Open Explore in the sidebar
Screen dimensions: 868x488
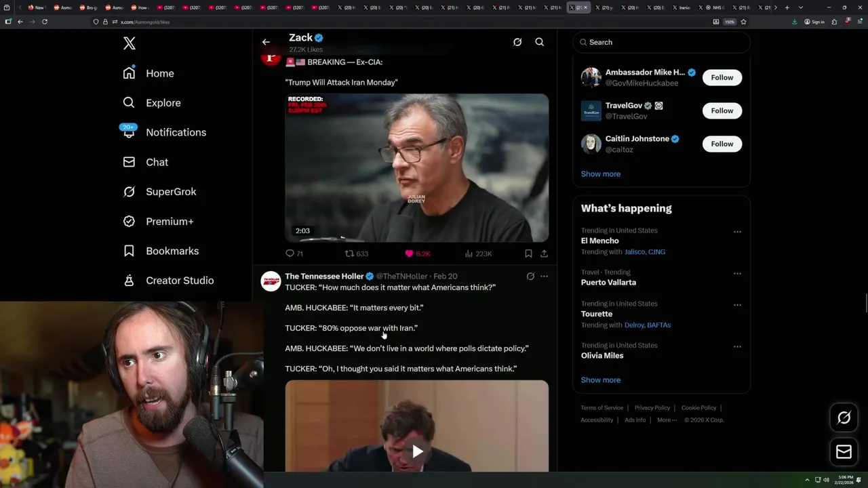(152, 103)
